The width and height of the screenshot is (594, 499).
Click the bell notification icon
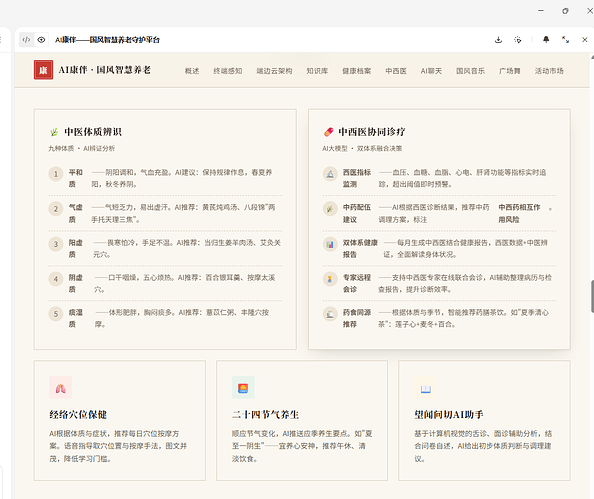[546, 39]
